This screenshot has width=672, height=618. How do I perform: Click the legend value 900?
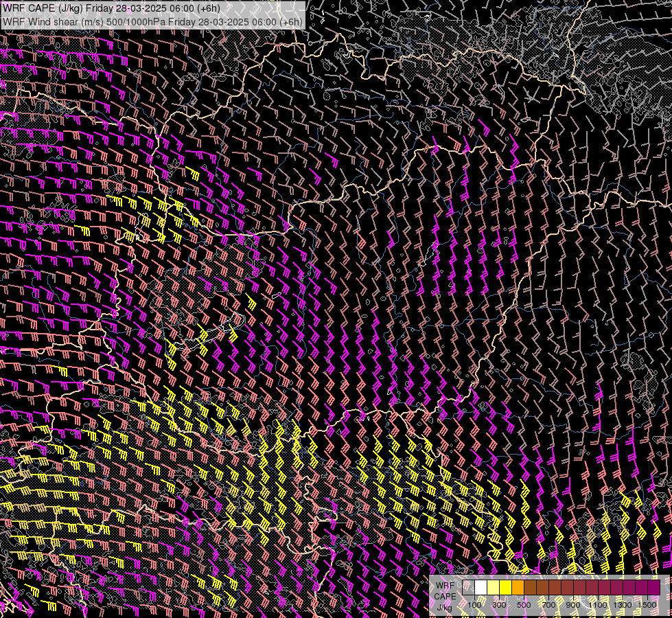(573, 605)
